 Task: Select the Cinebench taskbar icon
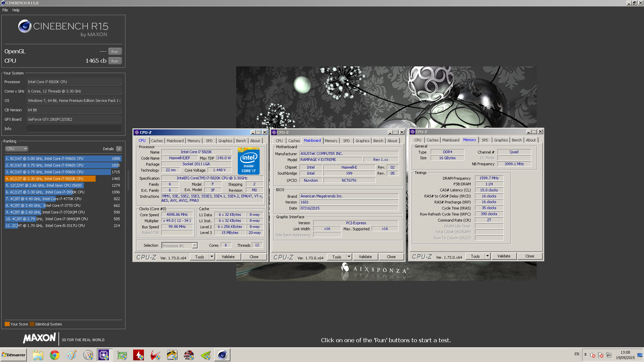coord(222,355)
